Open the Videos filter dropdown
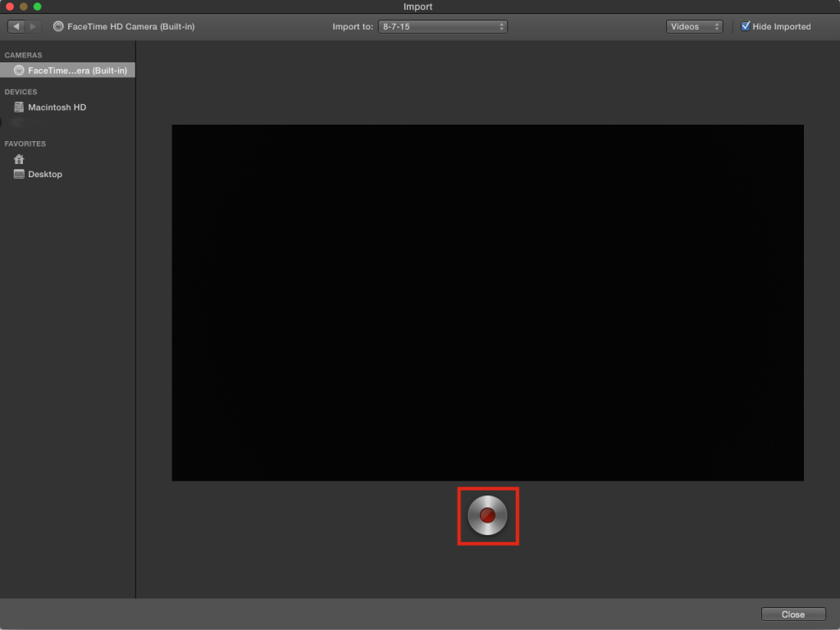Viewport: 840px width, 630px height. click(x=694, y=26)
